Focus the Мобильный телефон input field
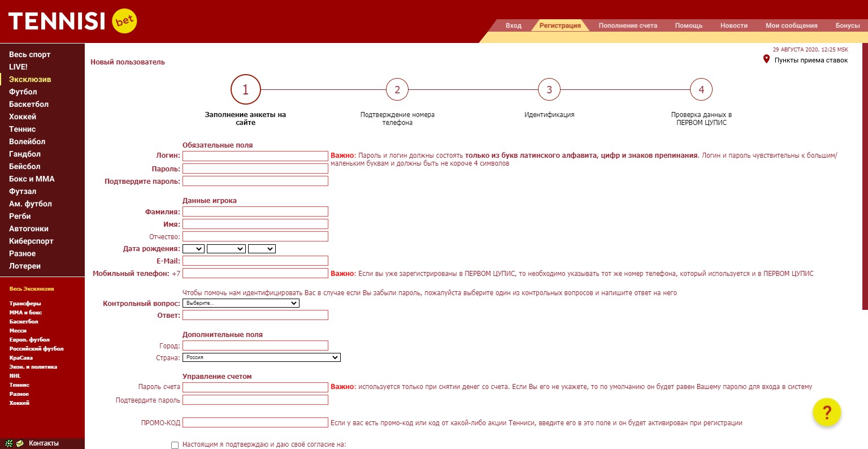Image resolution: width=868 pixels, height=449 pixels. [255, 273]
